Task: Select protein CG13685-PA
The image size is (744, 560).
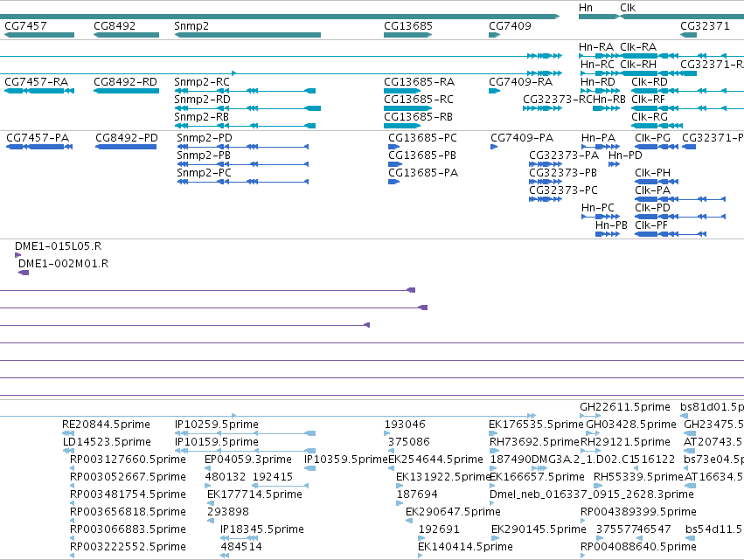Action: (x=423, y=173)
